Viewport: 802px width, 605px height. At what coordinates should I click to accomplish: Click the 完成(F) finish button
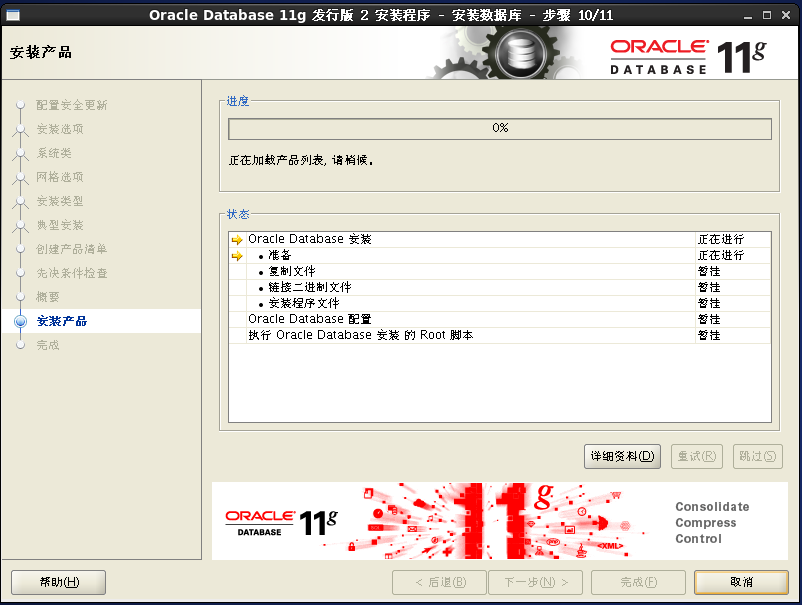coord(638,582)
